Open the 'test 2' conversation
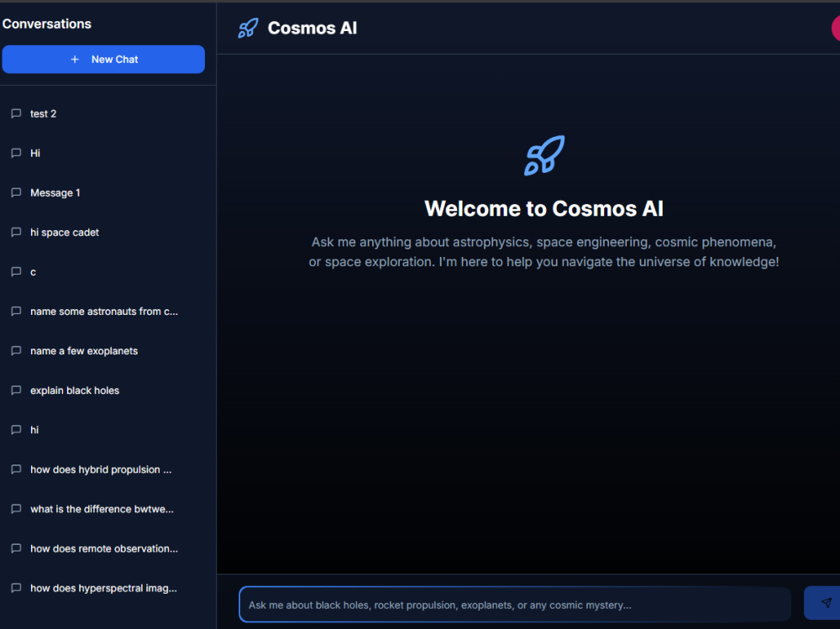The image size is (840, 629). click(103, 113)
